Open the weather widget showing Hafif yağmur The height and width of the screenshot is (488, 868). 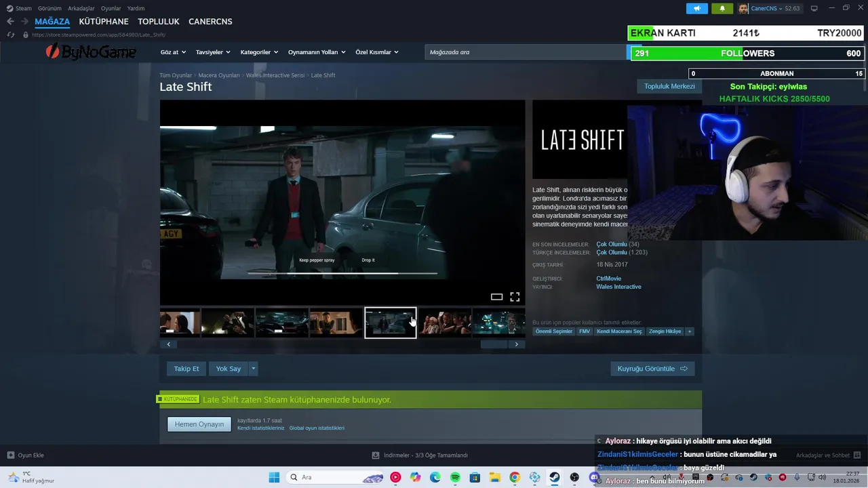point(31,477)
